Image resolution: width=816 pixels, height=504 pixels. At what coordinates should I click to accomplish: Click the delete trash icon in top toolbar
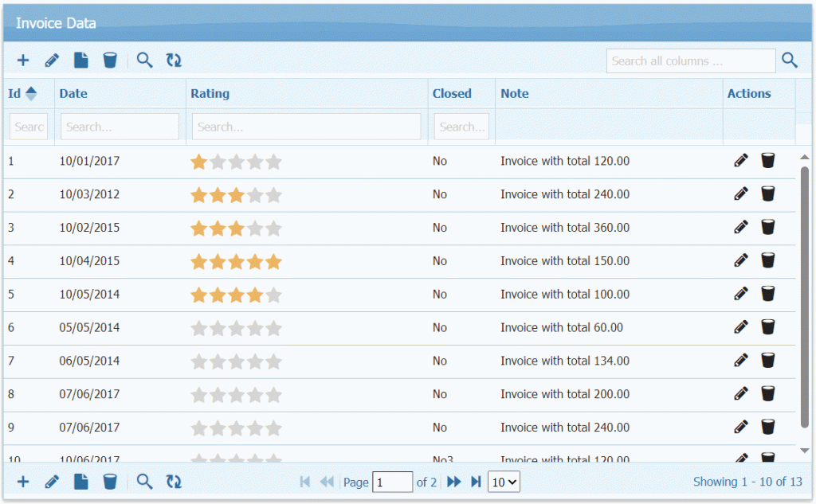coord(110,61)
